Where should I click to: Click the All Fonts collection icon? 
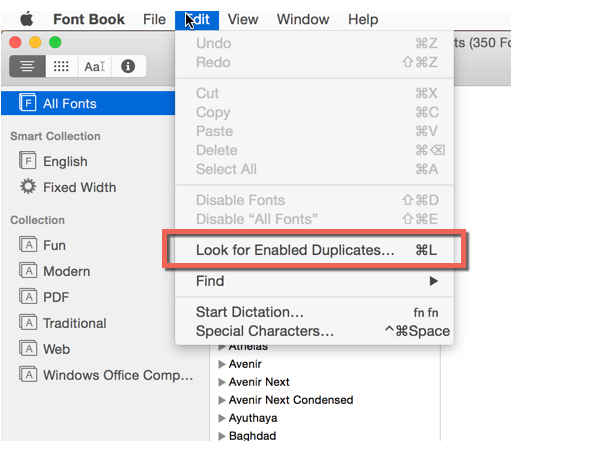pos(28,103)
